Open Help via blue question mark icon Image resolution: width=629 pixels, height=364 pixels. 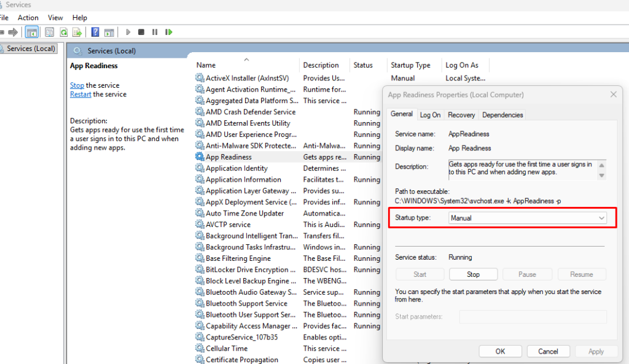95,32
